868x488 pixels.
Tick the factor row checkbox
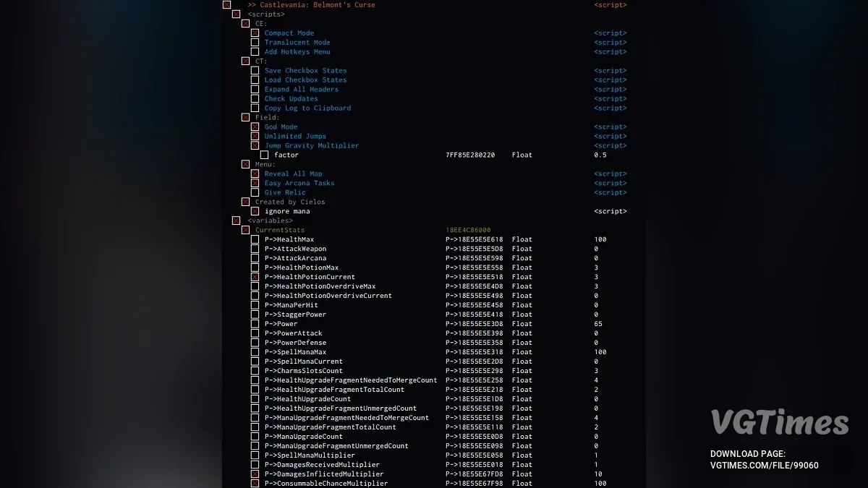click(264, 155)
